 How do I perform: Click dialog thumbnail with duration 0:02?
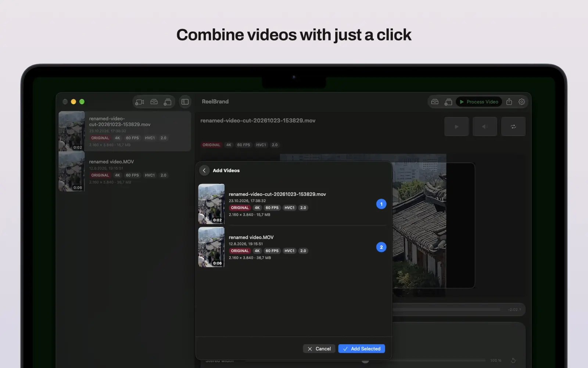[211, 204]
